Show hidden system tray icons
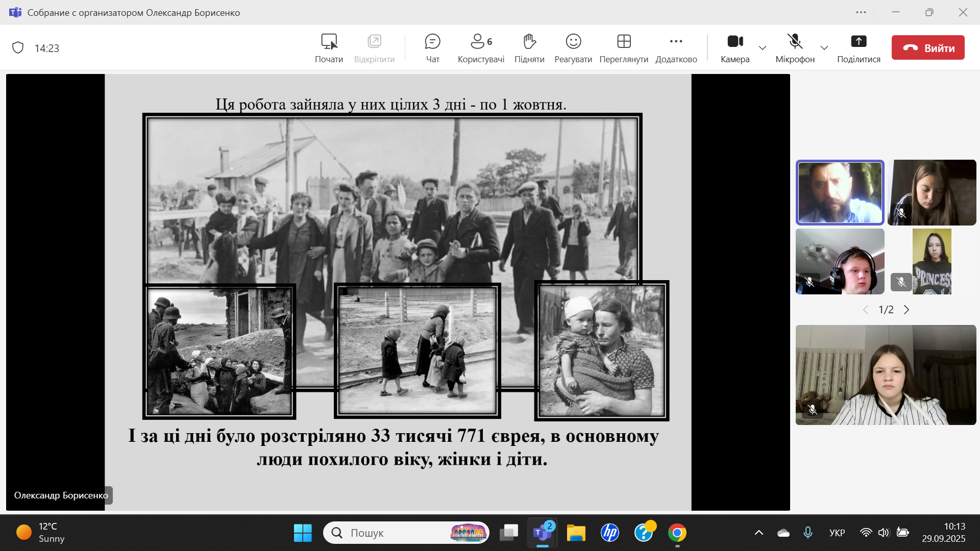This screenshot has width=980, height=551. pos(759,533)
